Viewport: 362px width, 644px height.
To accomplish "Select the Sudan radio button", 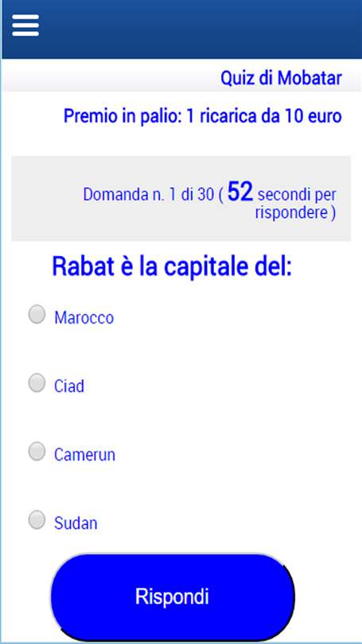I will [37, 520].
